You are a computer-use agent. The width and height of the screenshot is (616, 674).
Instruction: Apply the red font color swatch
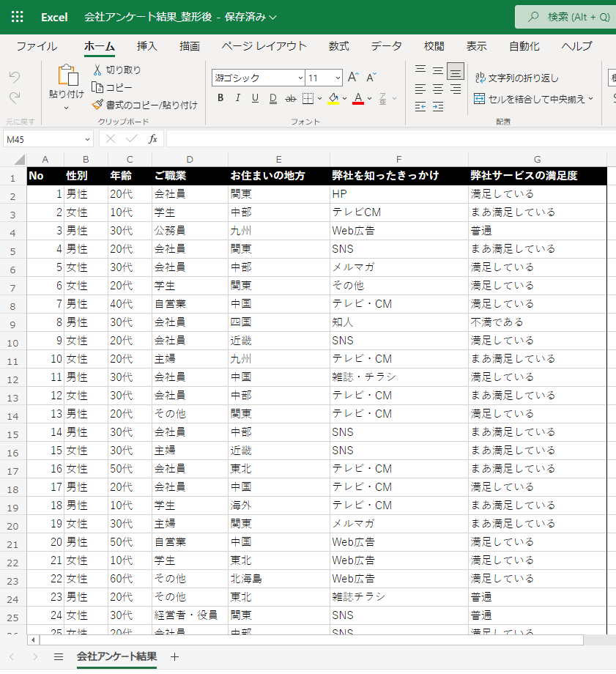click(x=357, y=98)
